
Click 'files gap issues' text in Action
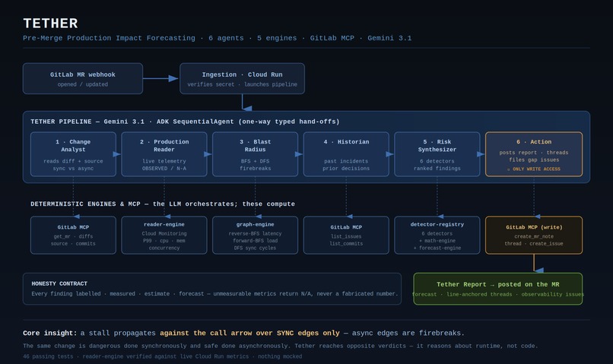534,160
